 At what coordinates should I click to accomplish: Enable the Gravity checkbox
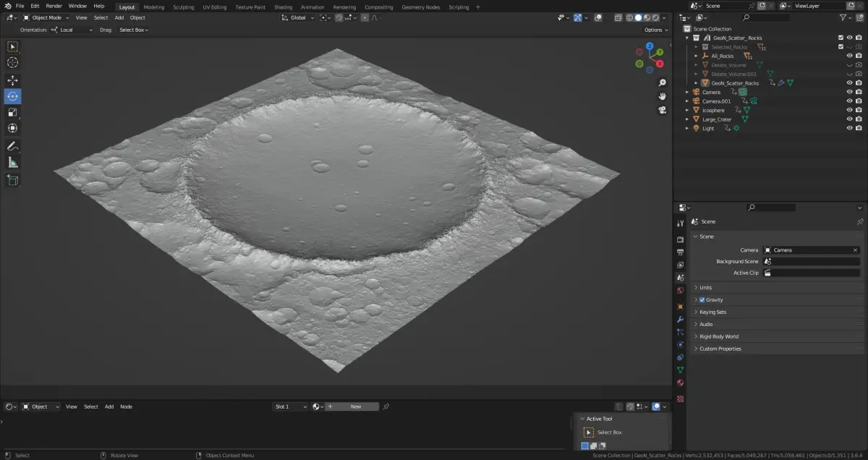[702, 300]
